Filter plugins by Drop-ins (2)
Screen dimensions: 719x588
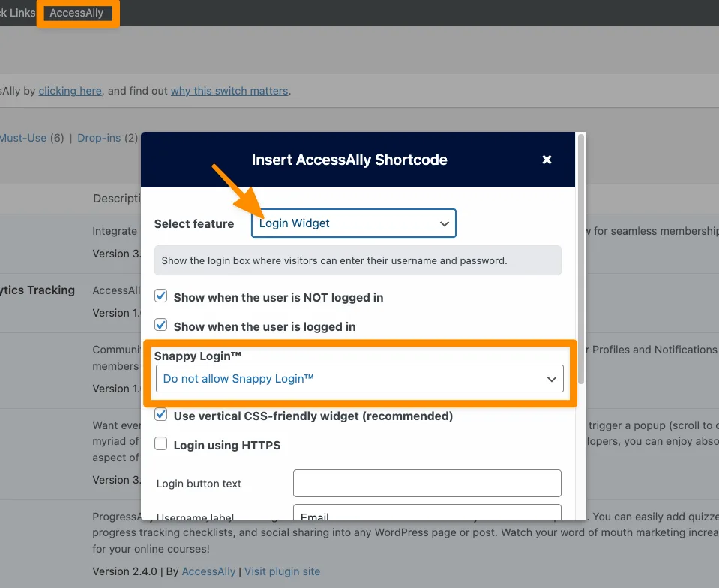[x=97, y=137]
